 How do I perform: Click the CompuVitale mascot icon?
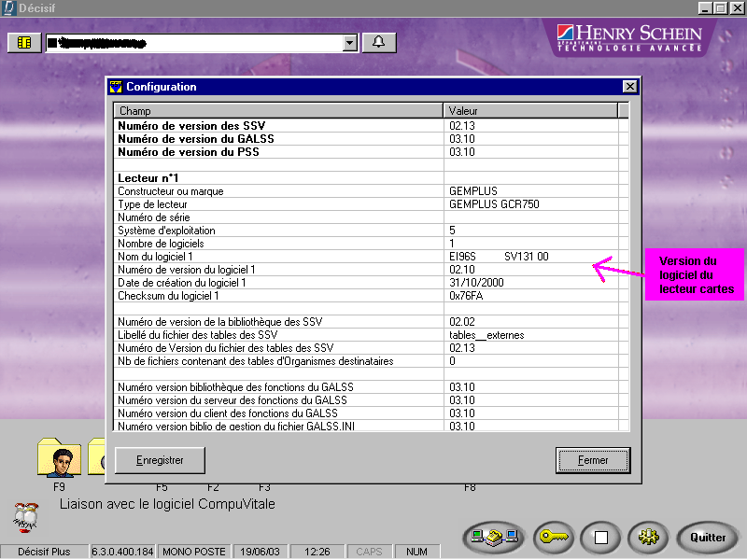click(x=25, y=514)
